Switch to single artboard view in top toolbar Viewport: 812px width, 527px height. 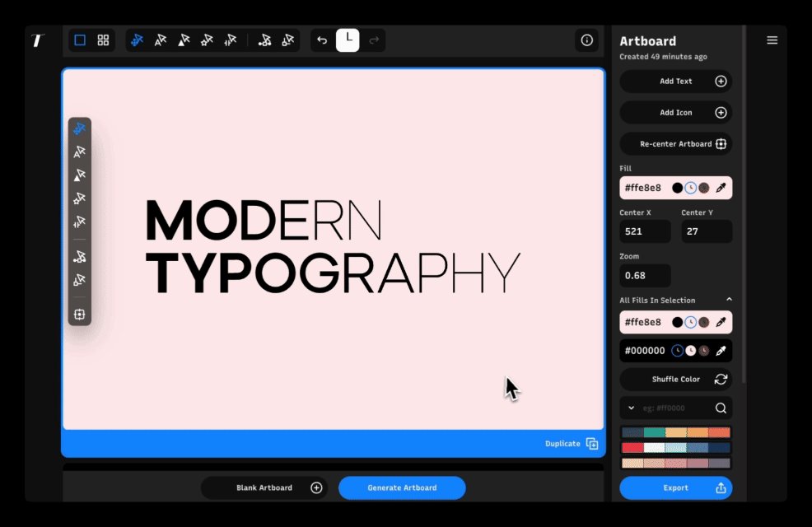tap(80, 40)
